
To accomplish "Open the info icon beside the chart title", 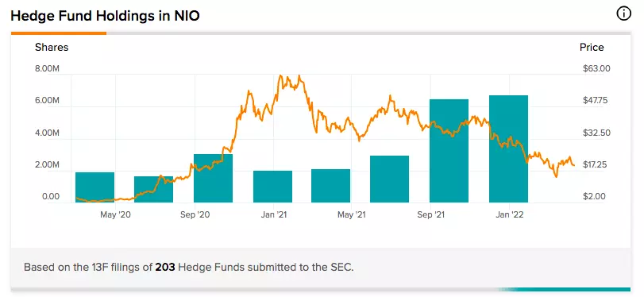I will point(623,14).
